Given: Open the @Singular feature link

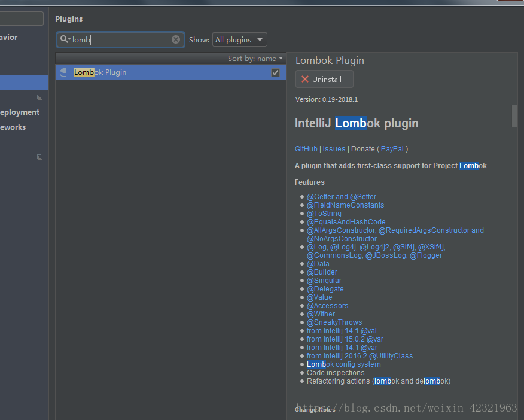Looking at the screenshot, I should pos(324,281).
